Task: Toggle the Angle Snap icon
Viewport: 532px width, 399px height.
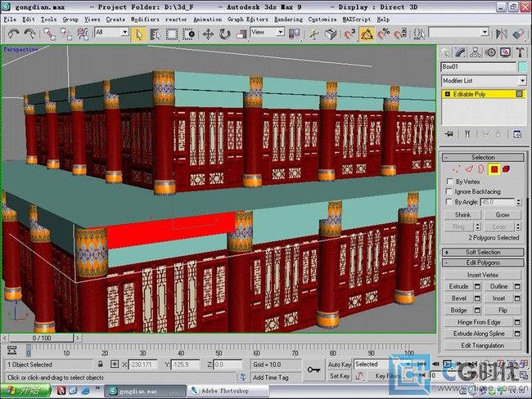Action: (367, 34)
